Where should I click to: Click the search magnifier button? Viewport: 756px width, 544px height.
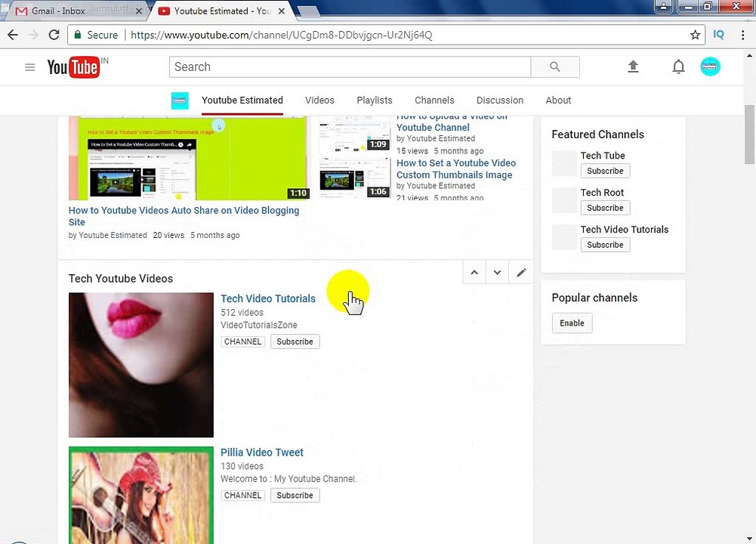pos(555,66)
